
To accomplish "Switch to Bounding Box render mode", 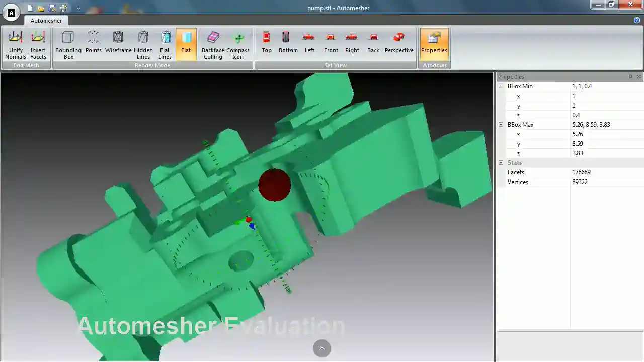I will coord(68,44).
